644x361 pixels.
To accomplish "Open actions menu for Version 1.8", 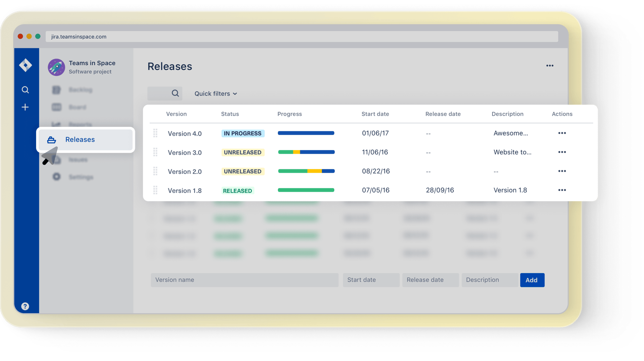I will point(562,190).
